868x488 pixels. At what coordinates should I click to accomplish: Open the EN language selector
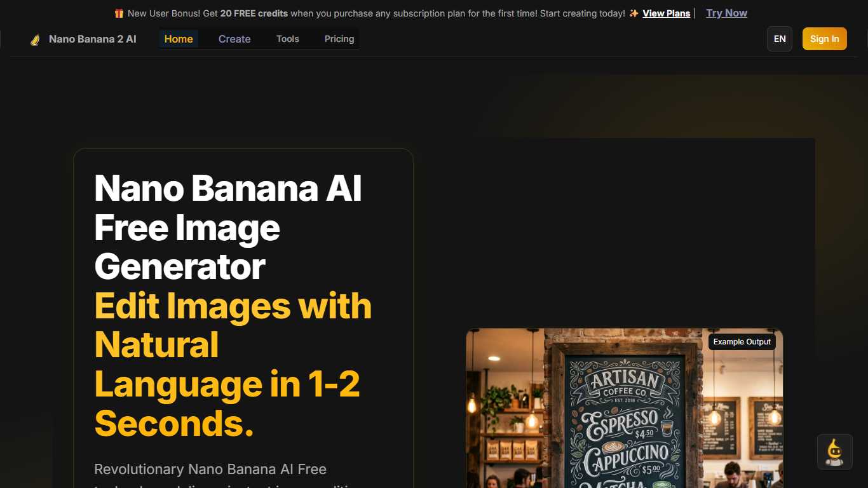[x=779, y=39]
